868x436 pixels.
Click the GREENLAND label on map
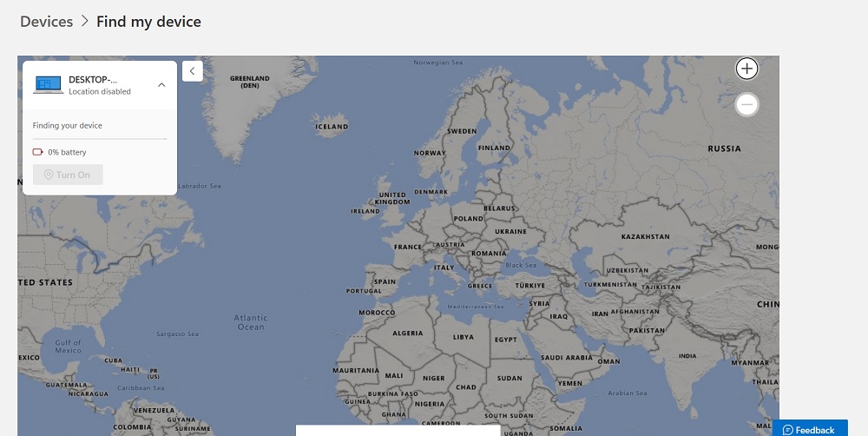(250, 82)
